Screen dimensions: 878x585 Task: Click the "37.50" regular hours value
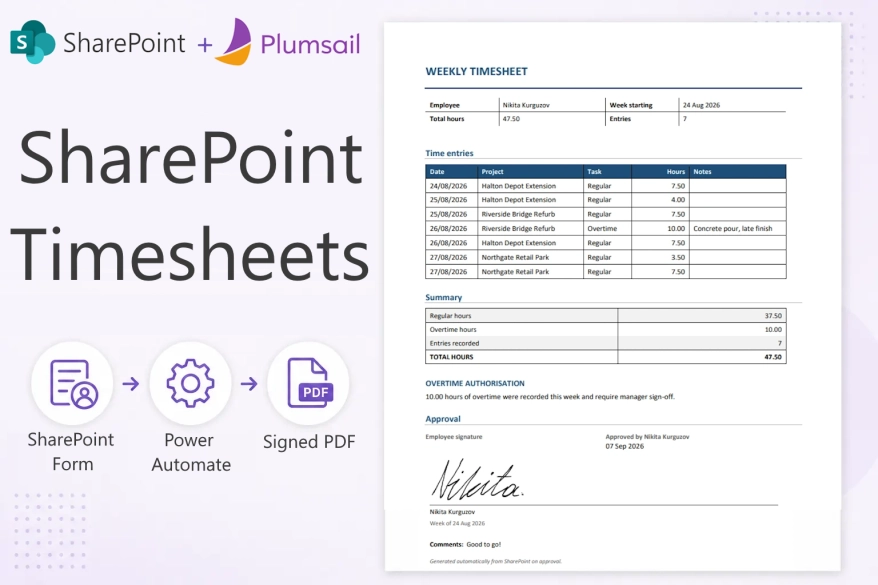[773, 316]
